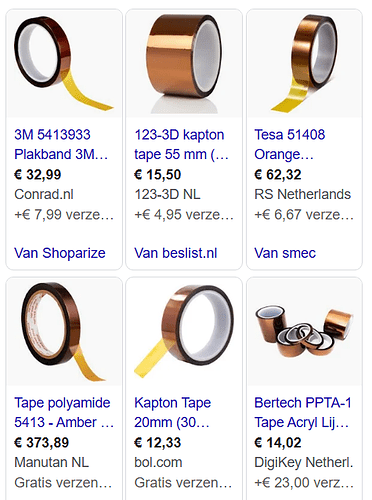Click the RS Netherlands seller name
372x500 pixels.
click(302, 194)
